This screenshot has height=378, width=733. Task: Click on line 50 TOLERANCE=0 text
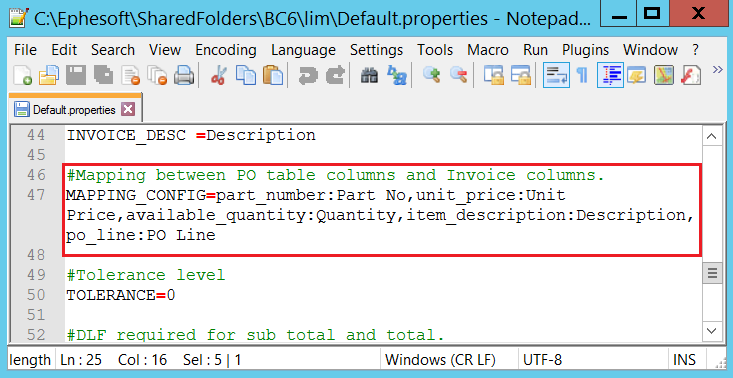point(121,295)
